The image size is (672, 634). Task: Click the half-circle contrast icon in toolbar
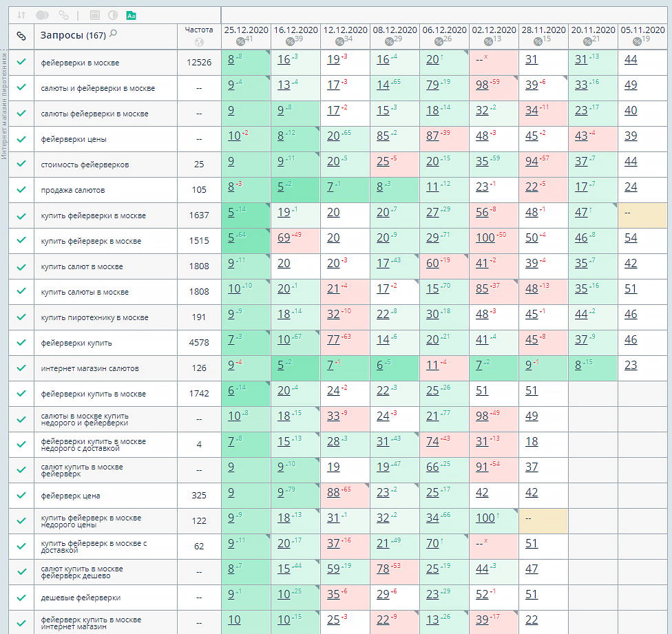112,14
